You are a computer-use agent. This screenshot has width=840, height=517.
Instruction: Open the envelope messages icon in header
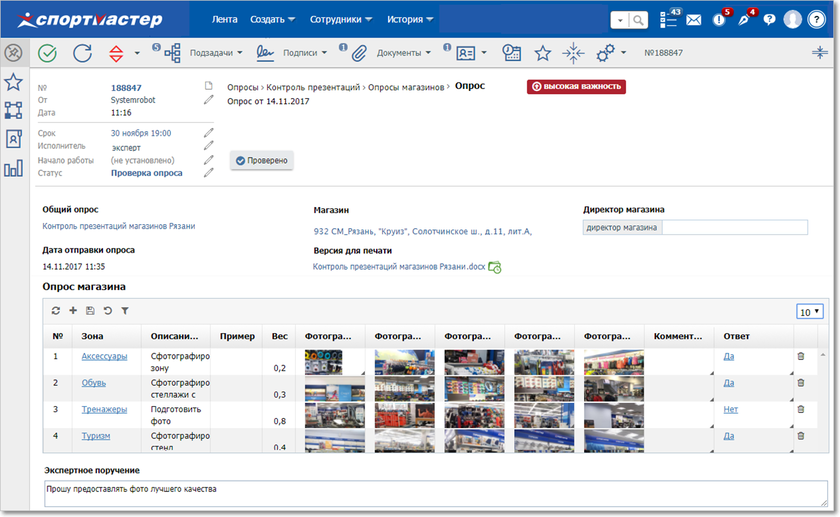click(x=694, y=20)
